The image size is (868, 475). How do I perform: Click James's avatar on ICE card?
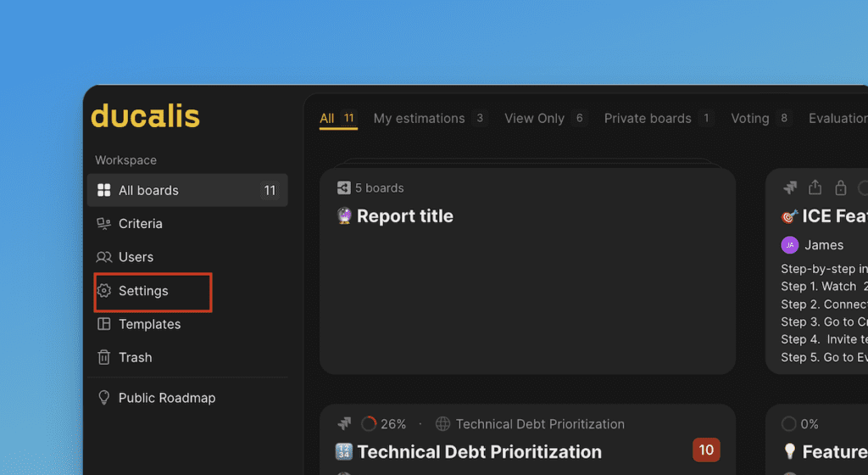pyautogui.click(x=790, y=245)
